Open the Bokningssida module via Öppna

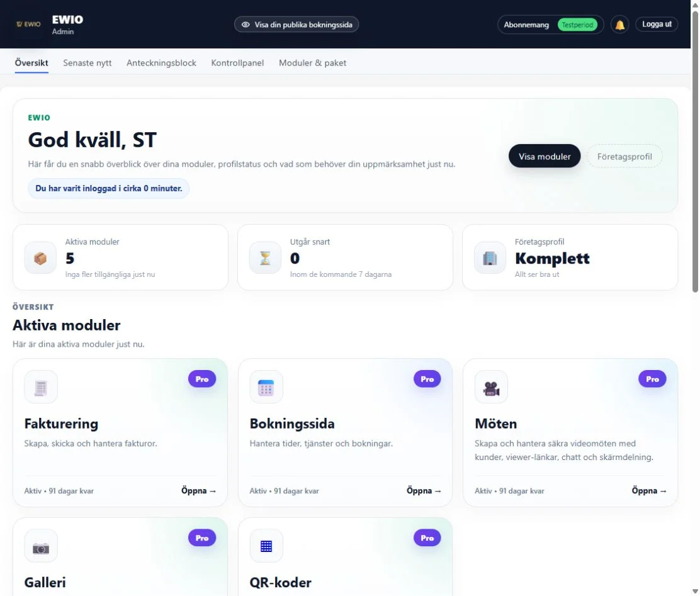(x=424, y=491)
